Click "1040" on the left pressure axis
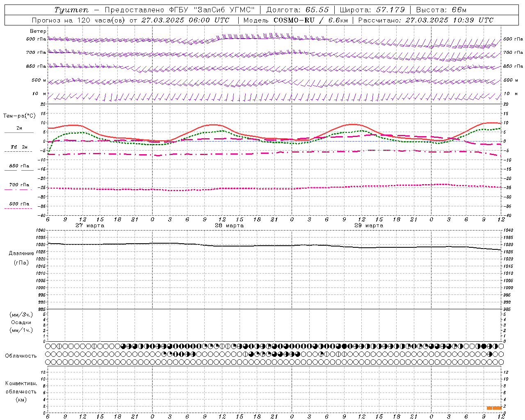The width and height of the screenshot is (525, 420). pyautogui.click(x=40, y=231)
